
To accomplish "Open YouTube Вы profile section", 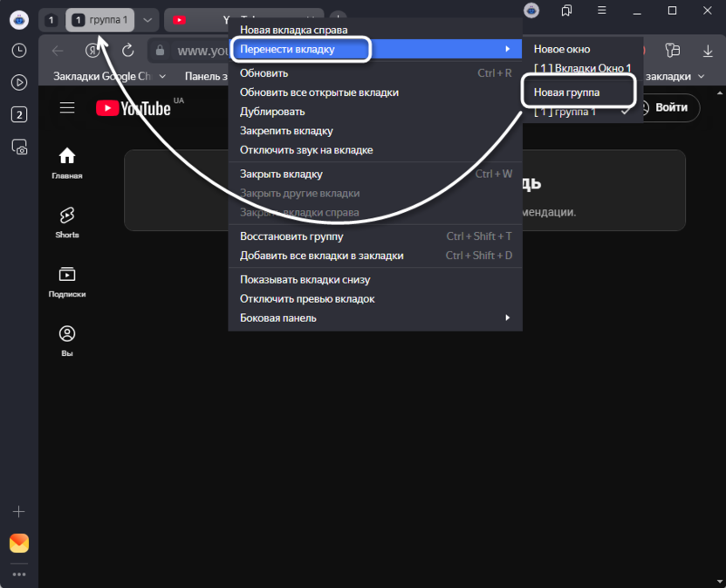I will click(67, 341).
